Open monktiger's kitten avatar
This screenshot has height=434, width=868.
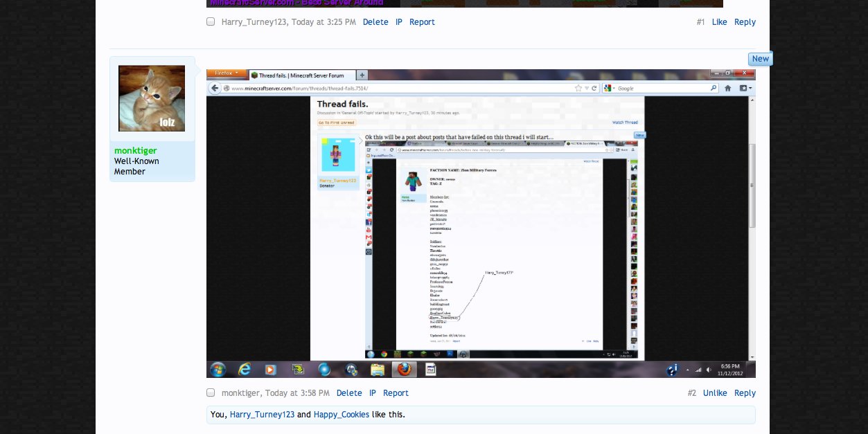pos(152,98)
